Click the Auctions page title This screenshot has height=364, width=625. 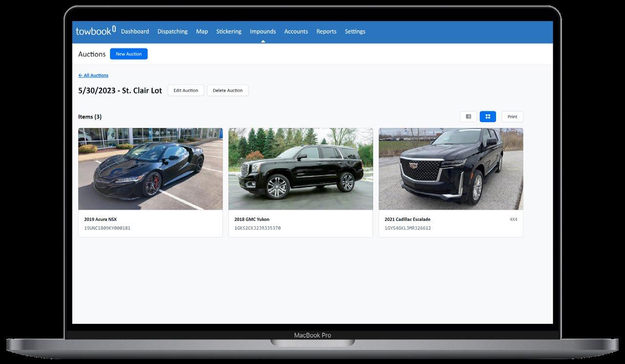point(92,54)
